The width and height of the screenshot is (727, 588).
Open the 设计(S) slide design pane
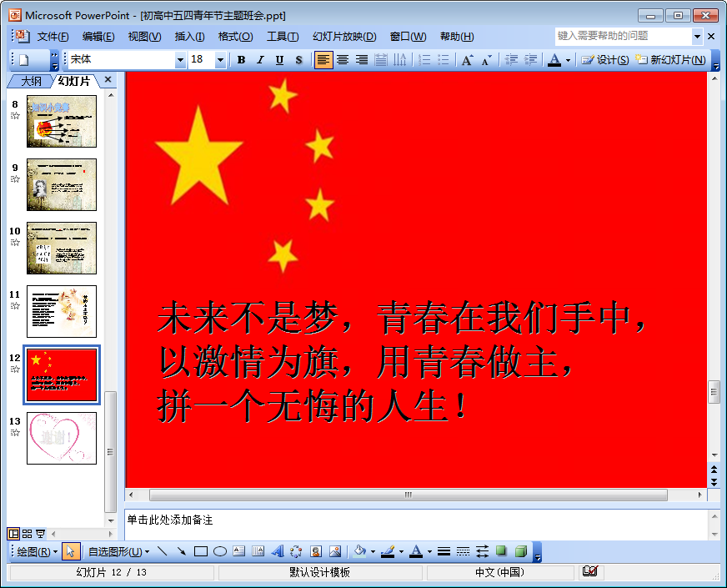click(605, 60)
